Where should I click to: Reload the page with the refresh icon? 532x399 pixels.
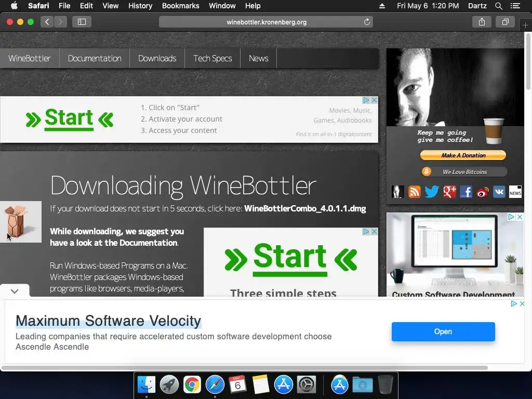[x=367, y=22]
